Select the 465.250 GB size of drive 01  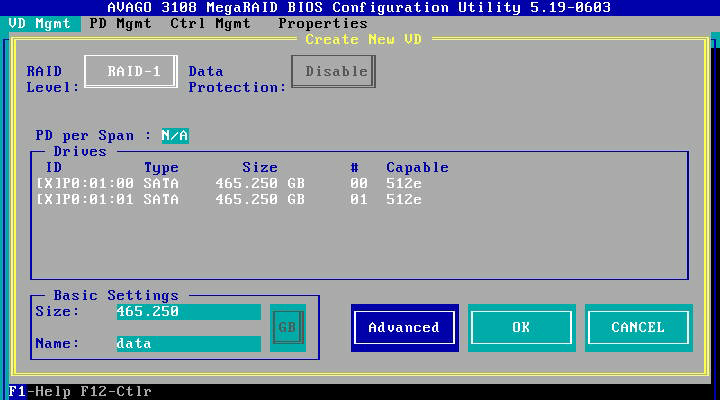tap(260, 200)
